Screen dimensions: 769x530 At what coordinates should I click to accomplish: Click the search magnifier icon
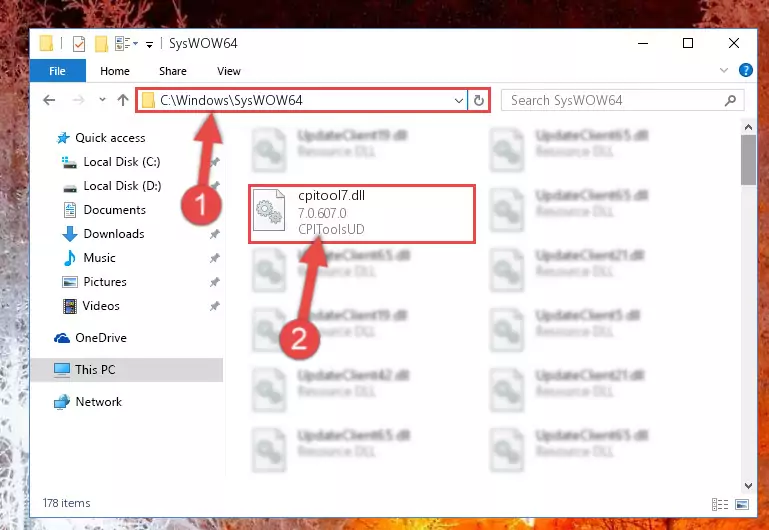click(730, 101)
